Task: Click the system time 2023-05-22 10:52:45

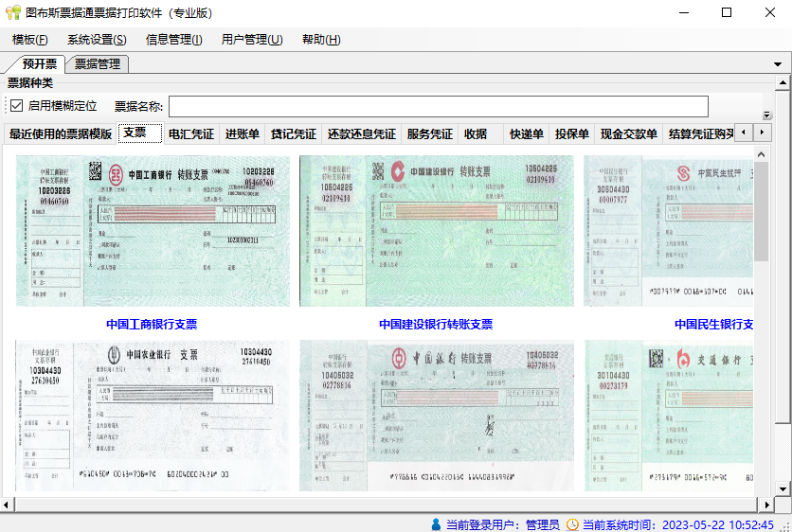Action: tap(718, 524)
